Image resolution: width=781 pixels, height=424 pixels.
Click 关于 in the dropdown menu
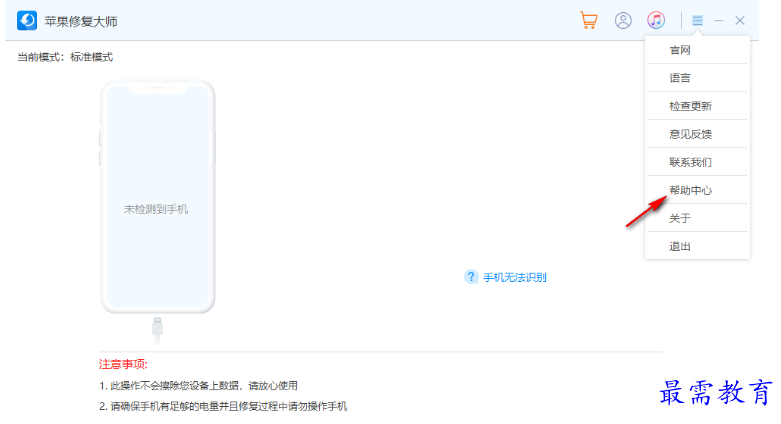point(697,218)
